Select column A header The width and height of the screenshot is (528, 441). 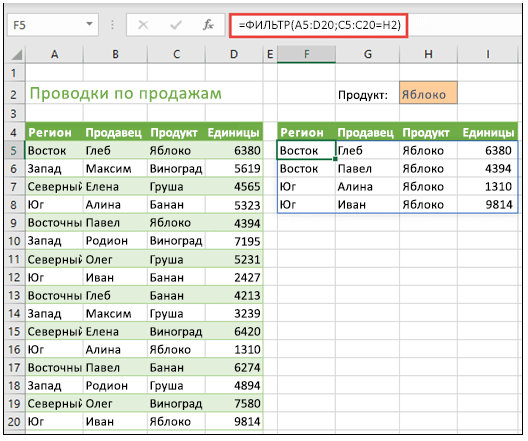click(54, 54)
